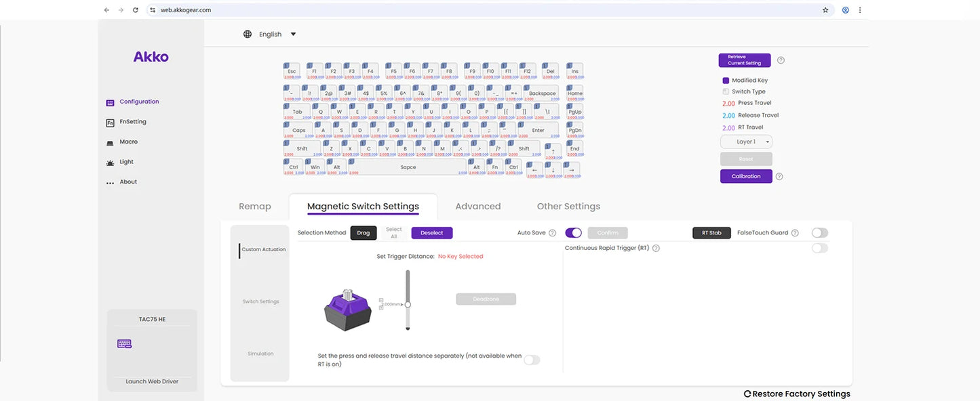Select the Esc key on the keyboard layout

coord(291,70)
